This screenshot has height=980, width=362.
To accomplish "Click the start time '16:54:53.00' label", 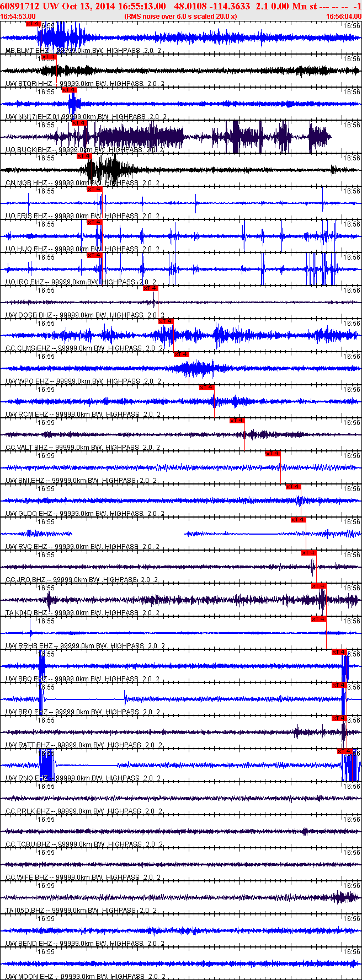I will click(18, 17).
